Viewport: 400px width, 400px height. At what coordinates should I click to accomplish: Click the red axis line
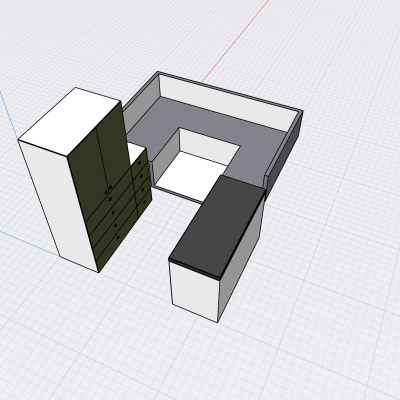(x=235, y=41)
